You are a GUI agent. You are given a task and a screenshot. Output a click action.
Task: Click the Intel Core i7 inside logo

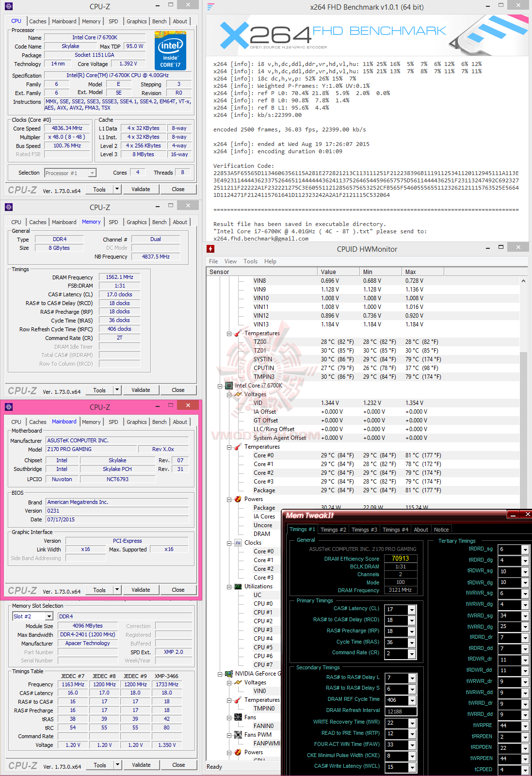click(170, 50)
